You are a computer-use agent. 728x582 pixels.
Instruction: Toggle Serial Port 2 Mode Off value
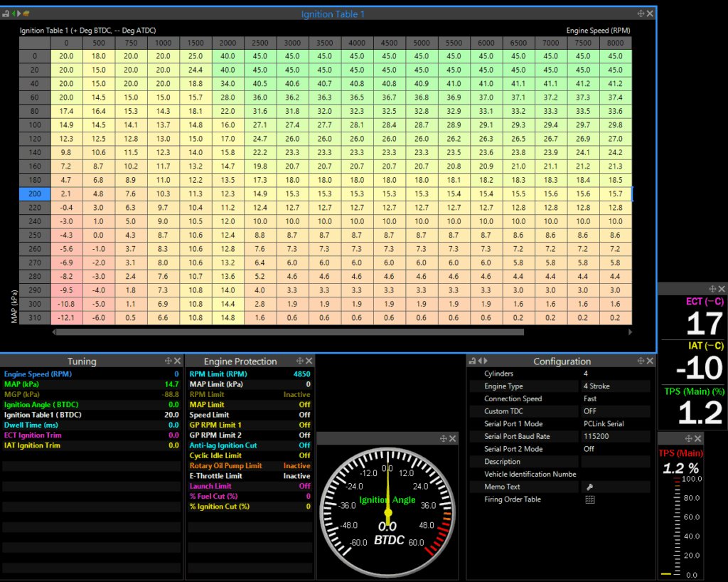[x=589, y=449]
